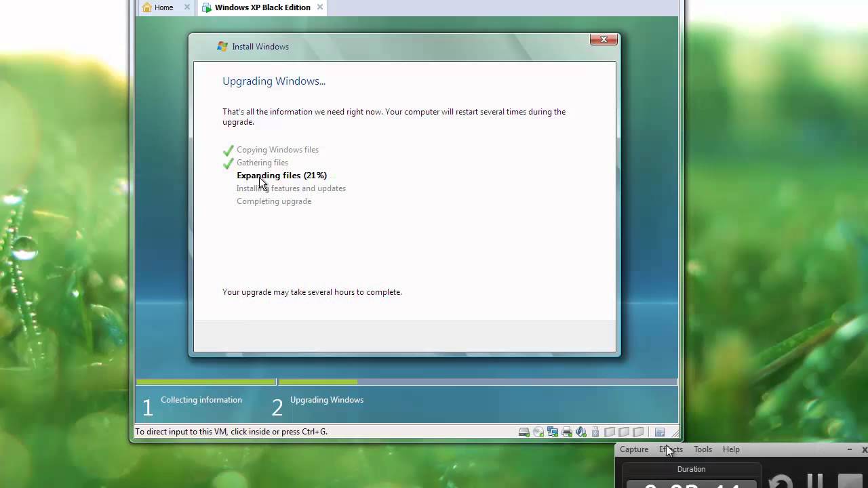Image resolution: width=868 pixels, height=488 pixels.
Task: Click the recording duration timer display
Action: 691,484
